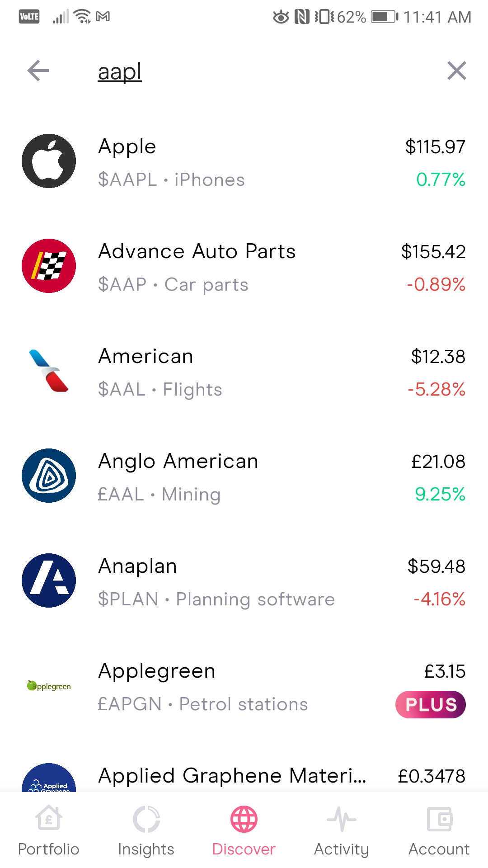Tap the Anglo American logo icon
Screen dimensions: 488x868
(49, 476)
